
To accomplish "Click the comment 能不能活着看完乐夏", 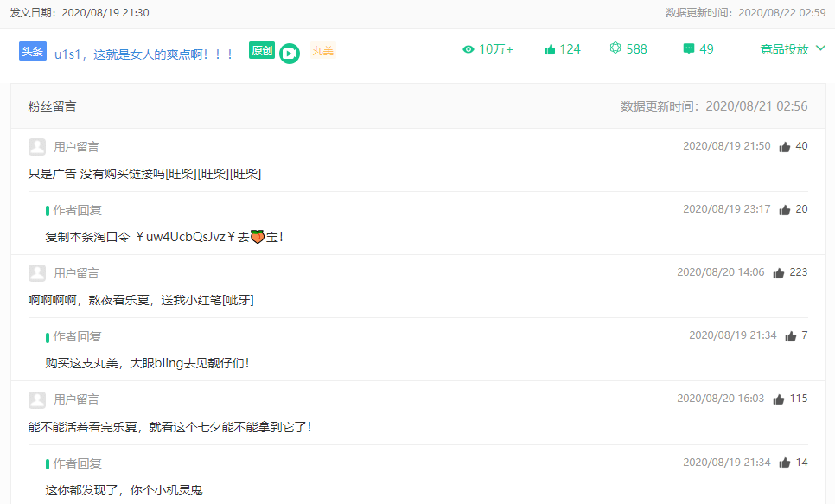I will pos(170,427).
